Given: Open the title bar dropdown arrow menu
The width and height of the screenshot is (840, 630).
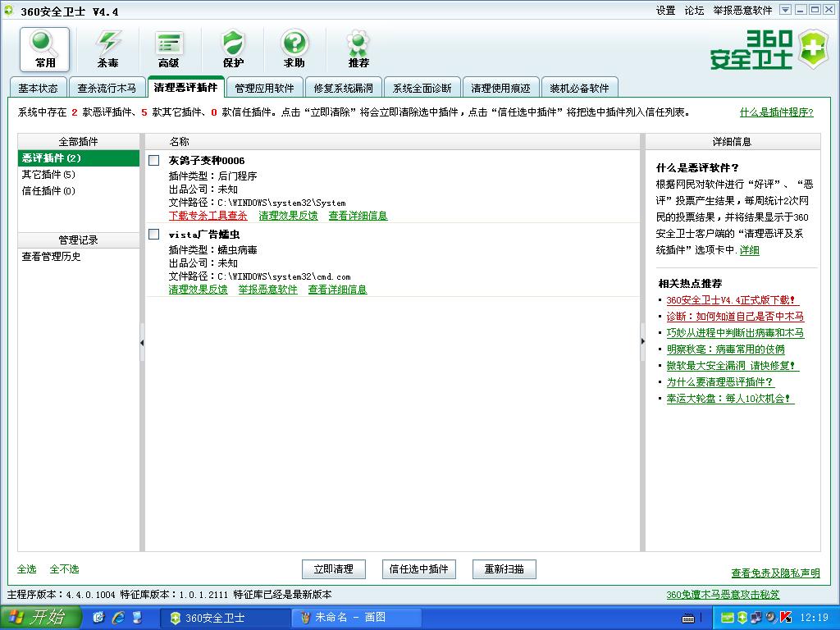Looking at the screenshot, I should (x=785, y=10).
